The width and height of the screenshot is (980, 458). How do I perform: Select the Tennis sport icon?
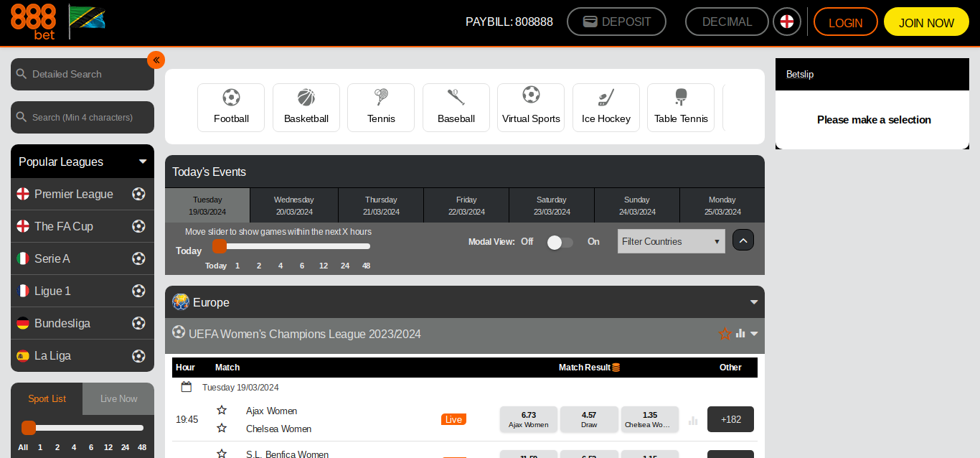(381, 108)
